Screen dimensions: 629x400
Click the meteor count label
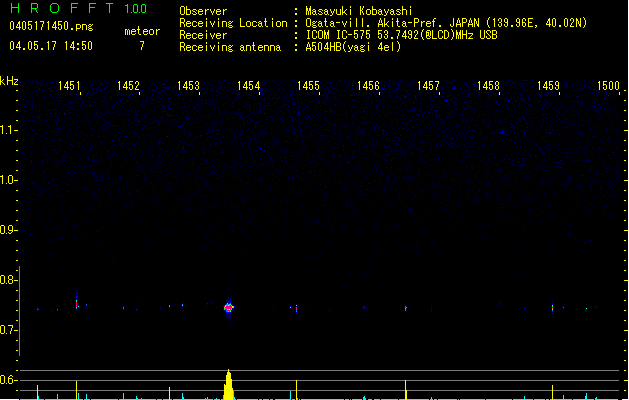(142, 31)
